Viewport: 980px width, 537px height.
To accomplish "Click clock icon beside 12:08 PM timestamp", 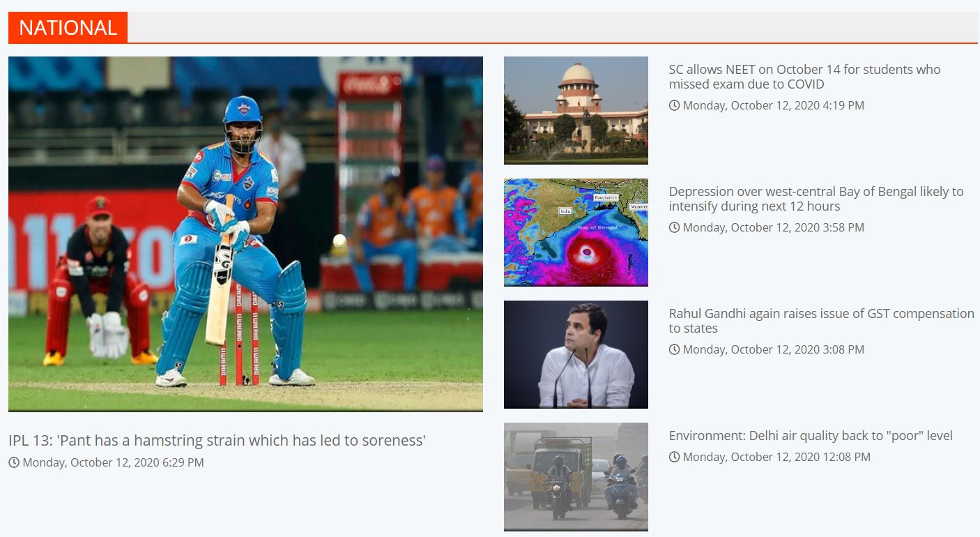I will pos(674,457).
